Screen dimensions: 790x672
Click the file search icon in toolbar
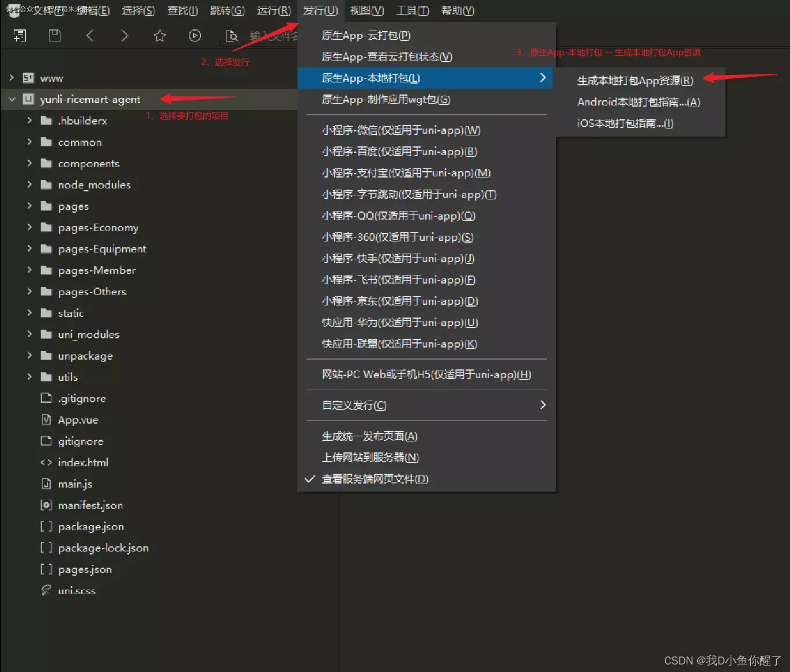click(x=231, y=36)
